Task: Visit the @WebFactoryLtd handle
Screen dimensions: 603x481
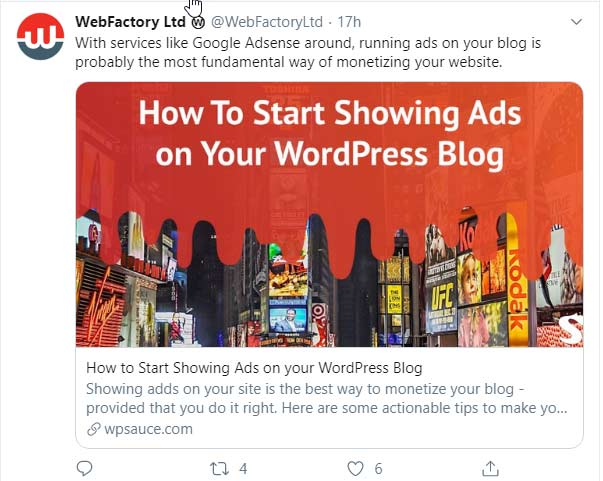Action: 267,22
